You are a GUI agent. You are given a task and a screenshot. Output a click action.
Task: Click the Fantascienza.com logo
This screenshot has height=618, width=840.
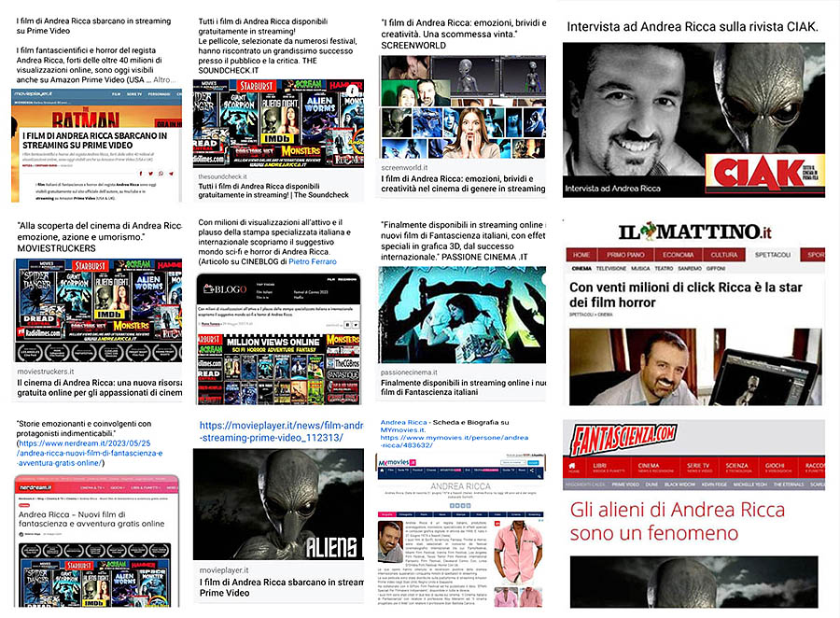[623, 440]
